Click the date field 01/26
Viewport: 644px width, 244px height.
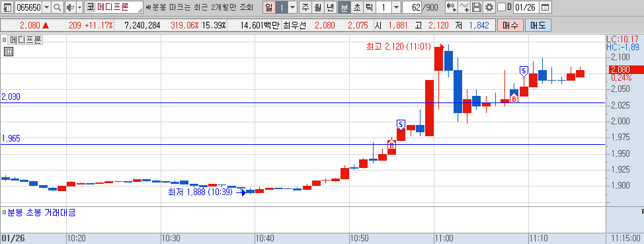(x=526, y=7)
